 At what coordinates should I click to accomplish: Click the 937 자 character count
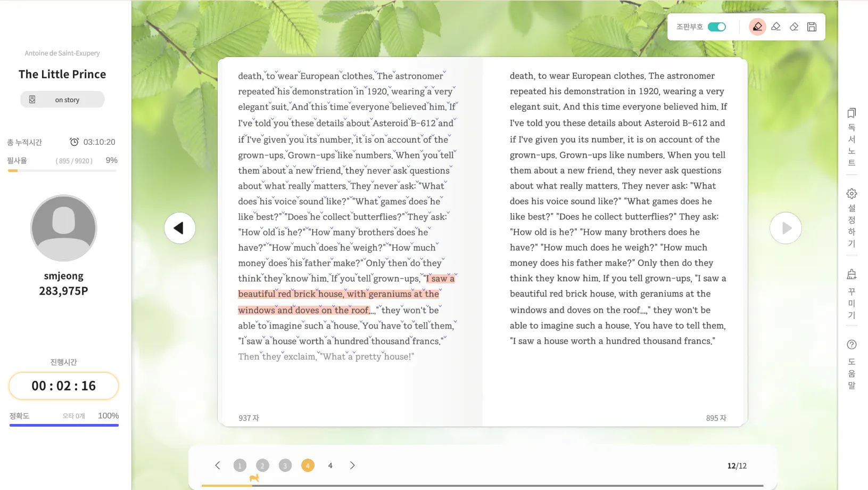click(249, 418)
